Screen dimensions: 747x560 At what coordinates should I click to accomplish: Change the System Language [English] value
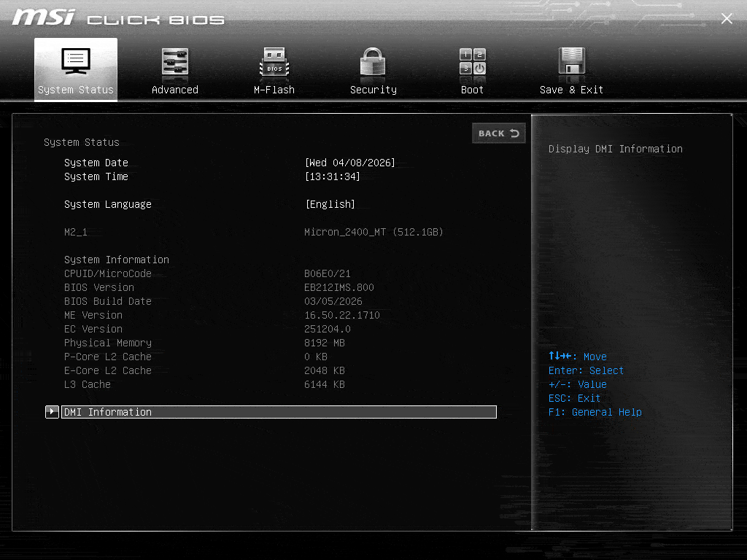(330, 204)
